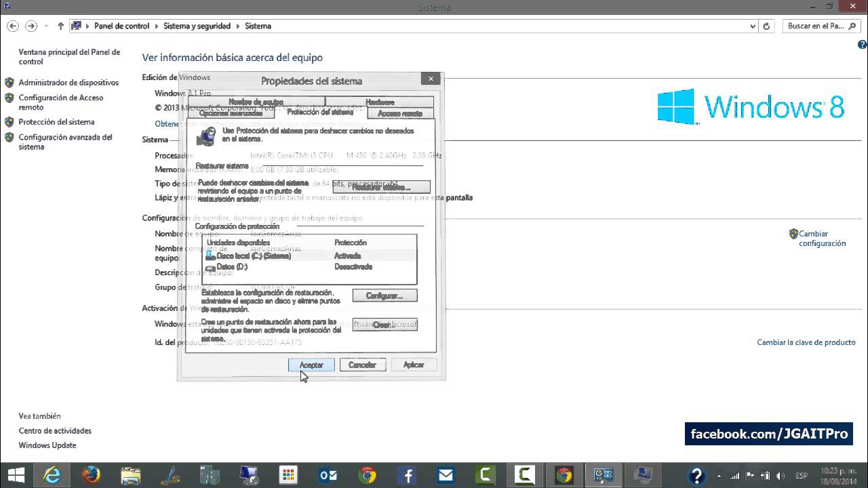Click the ESP language indicator
This screenshot has height=488, width=868.
pos(801,475)
